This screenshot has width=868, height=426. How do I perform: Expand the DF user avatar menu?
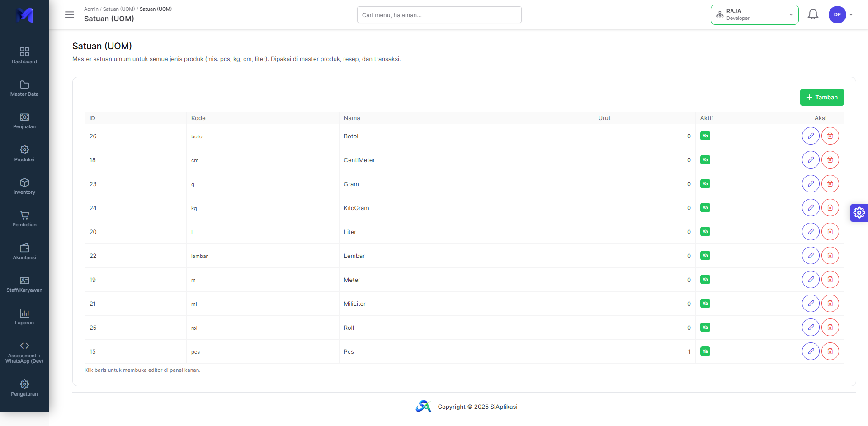coord(841,14)
